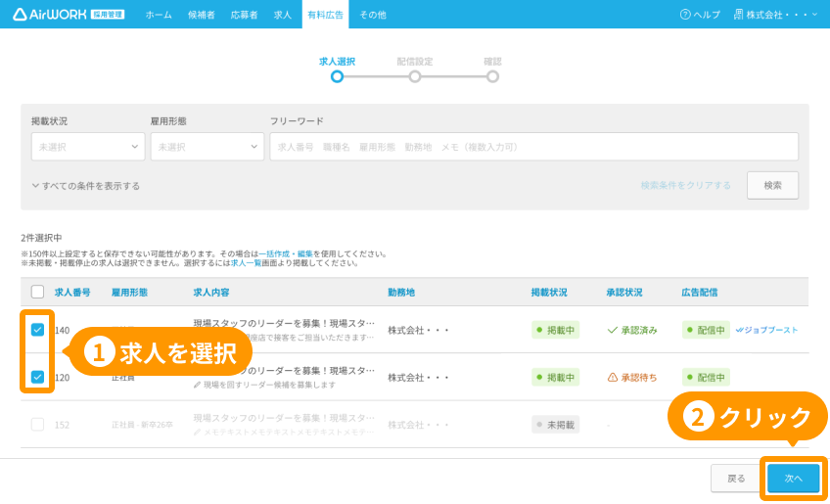Screen dimensions: 830x504
Task: Click the pencil memo icon in row 152
Action: (198, 433)
